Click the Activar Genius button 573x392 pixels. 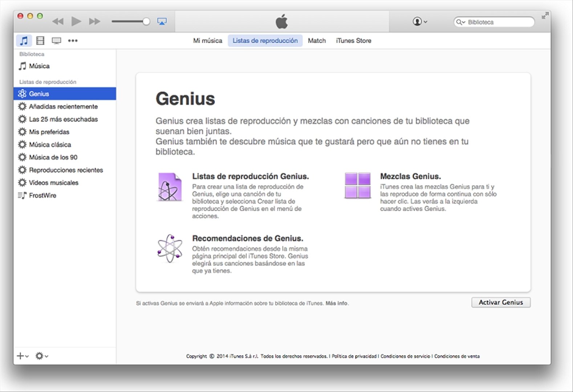501,302
